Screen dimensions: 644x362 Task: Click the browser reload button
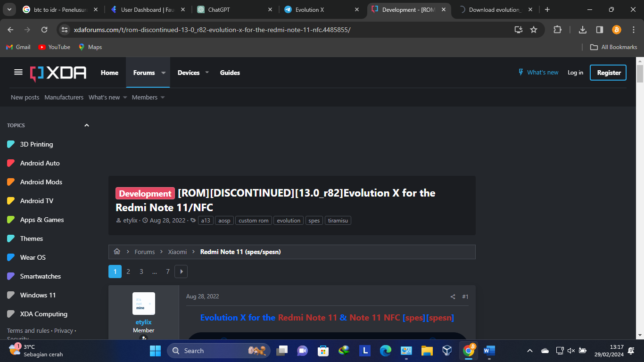pos(44,30)
